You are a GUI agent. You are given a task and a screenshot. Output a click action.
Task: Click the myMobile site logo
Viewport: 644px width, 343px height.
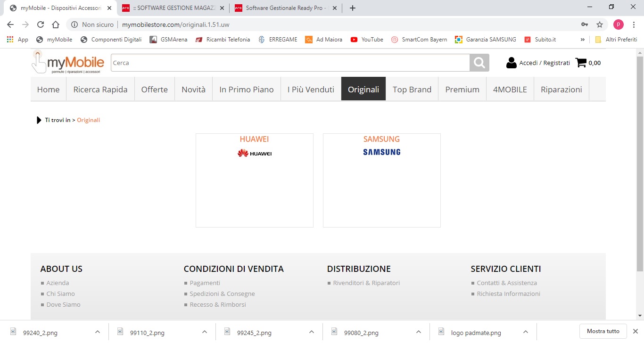(68, 62)
